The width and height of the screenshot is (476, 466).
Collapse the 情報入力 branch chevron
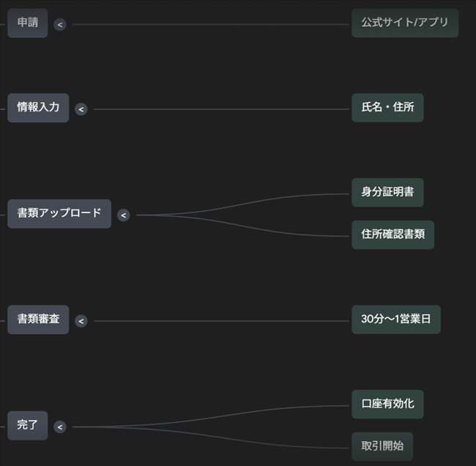(81, 109)
